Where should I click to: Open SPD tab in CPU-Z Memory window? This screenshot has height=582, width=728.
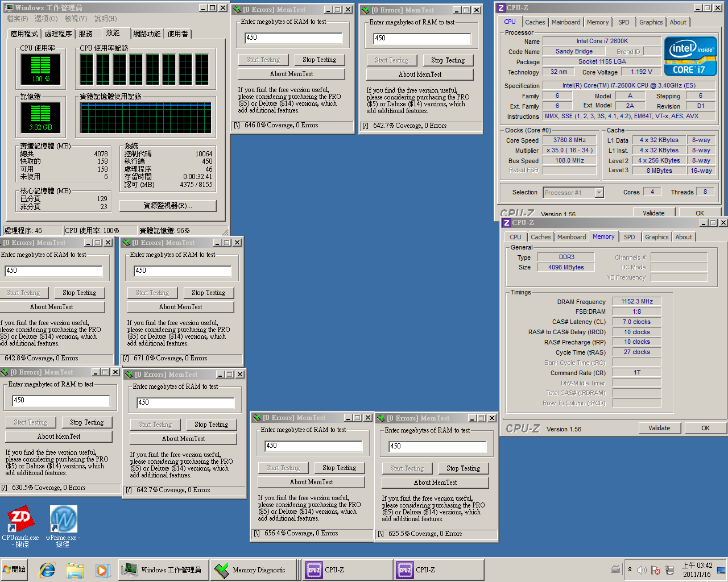[630, 237]
